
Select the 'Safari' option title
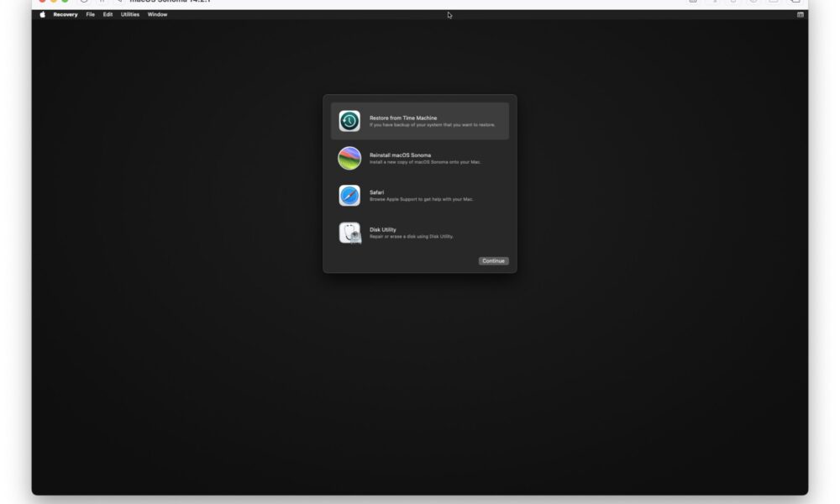376,192
